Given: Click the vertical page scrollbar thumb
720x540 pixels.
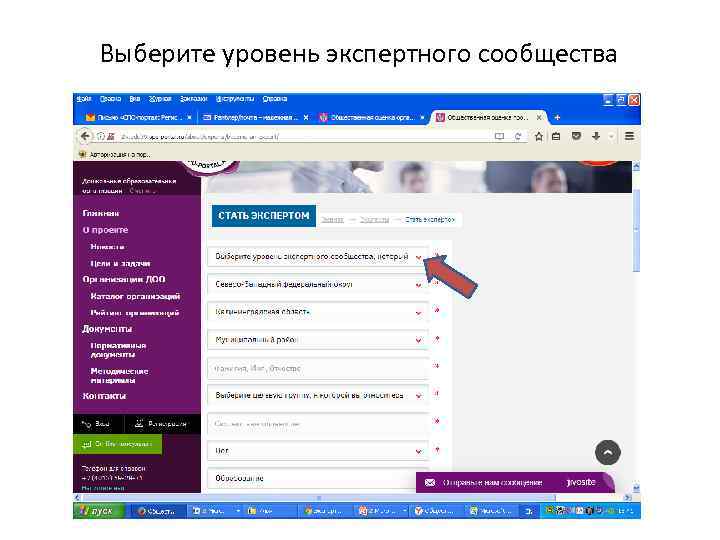Looking at the screenshot, I should [636, 230].
